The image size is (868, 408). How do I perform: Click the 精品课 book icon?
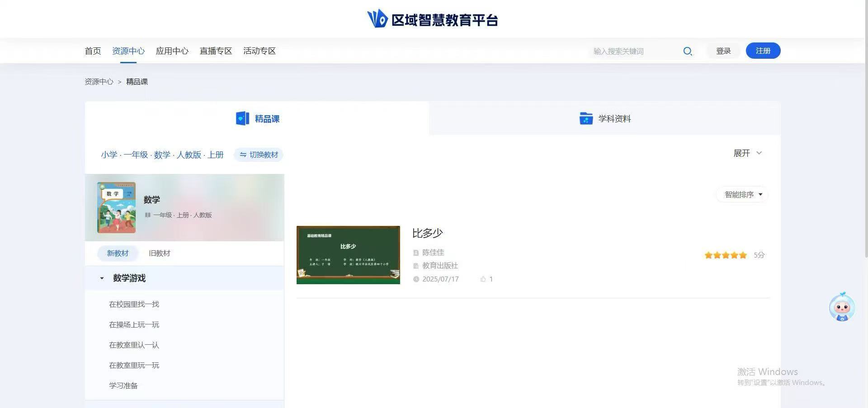[242, 118]
